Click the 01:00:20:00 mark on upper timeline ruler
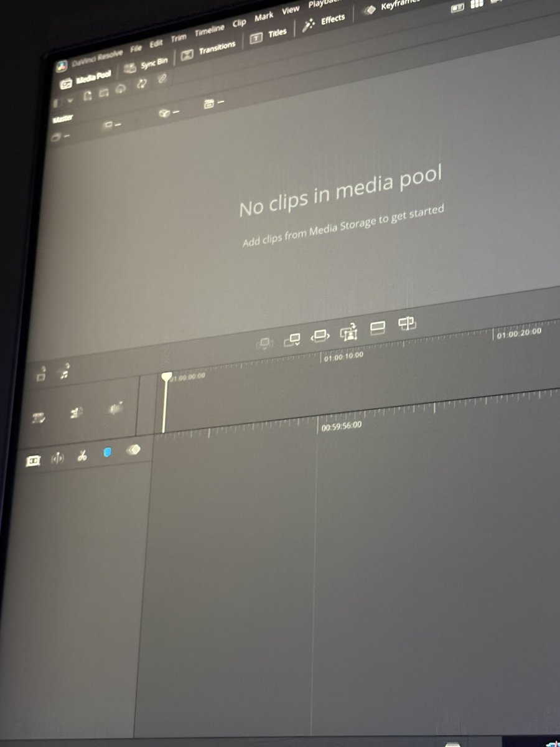This screenshot has height=747, width=560. pos(519,333)
